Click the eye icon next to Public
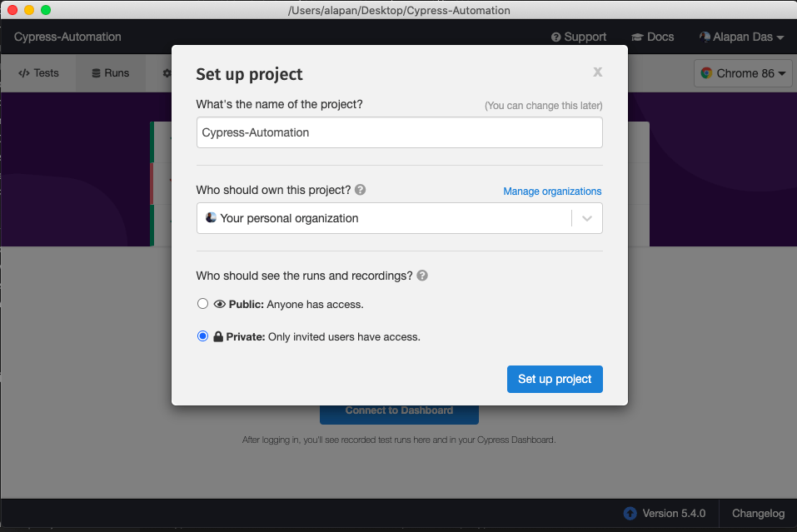This screenshot has height=532, width=797. (x=220, y=305)
